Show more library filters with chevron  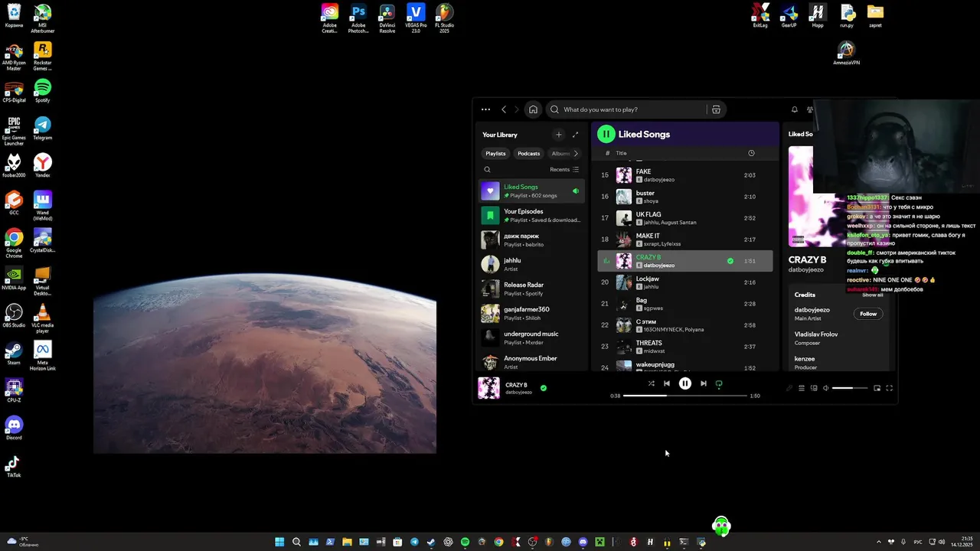click(576, 153)
